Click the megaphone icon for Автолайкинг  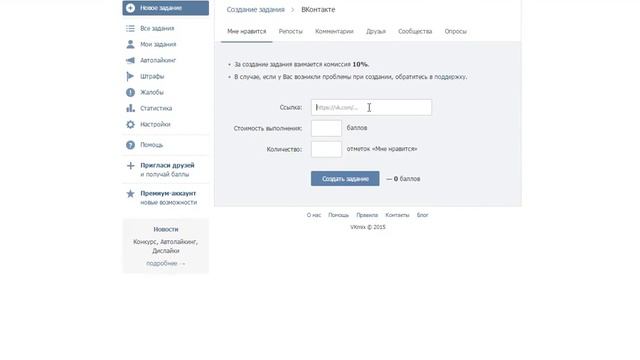coord(130,60)
